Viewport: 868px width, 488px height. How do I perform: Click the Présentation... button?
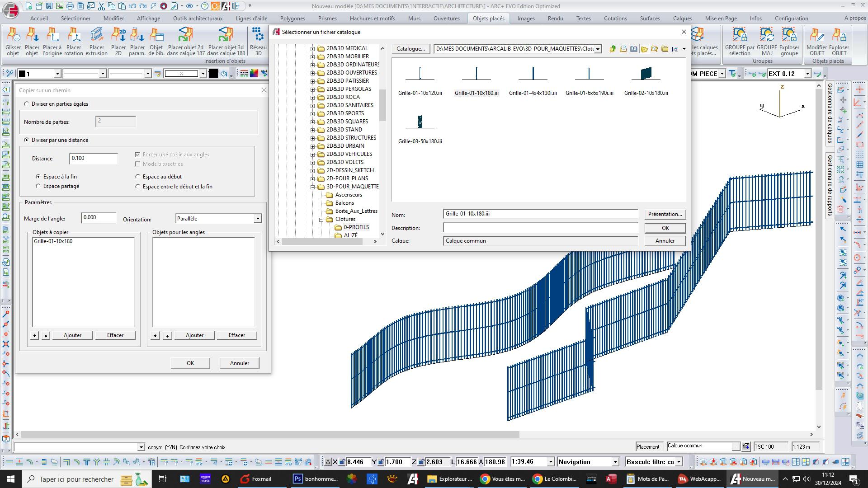pyautogui.click(x=665, y=214)
